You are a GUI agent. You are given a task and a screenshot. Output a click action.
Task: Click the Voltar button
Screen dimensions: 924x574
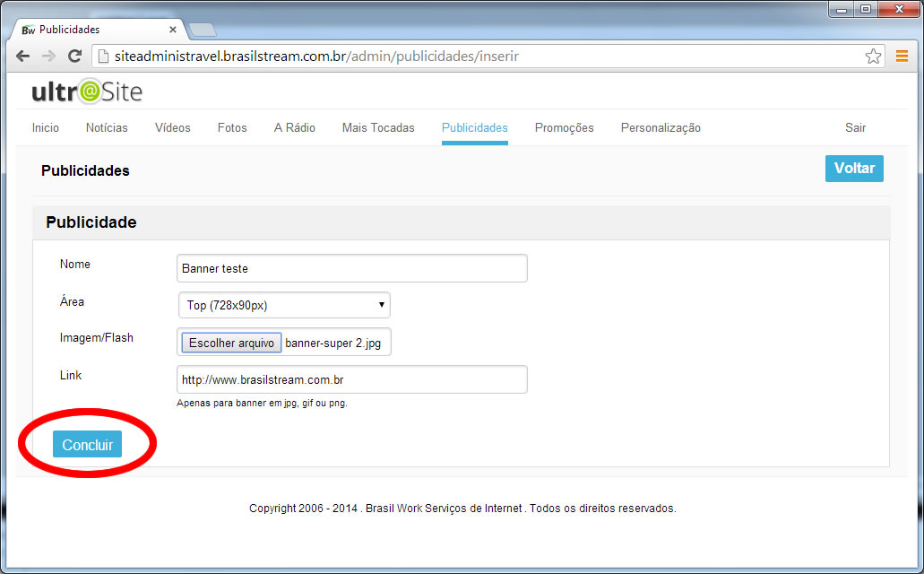(853, 168)
